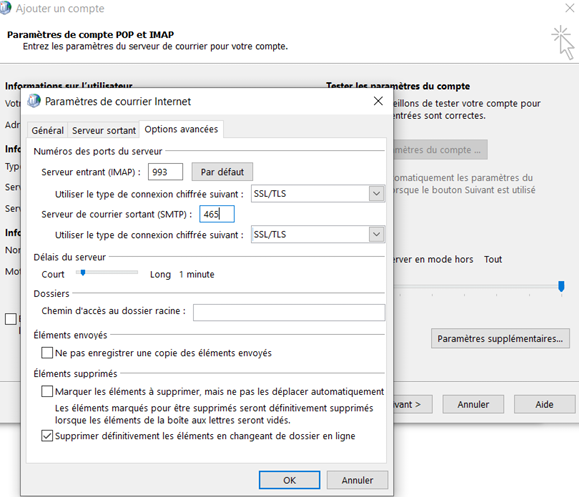Click the IMAP incoming port field

165,172
